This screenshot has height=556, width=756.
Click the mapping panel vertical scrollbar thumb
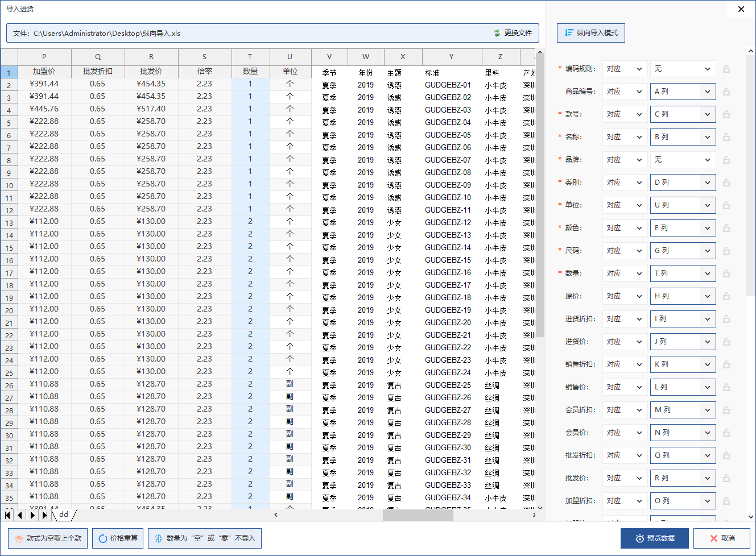tap(750, 175)
